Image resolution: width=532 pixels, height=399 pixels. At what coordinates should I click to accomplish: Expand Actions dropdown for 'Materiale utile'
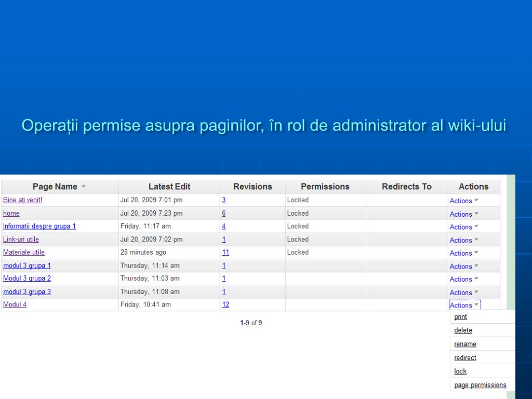(464, 254)
